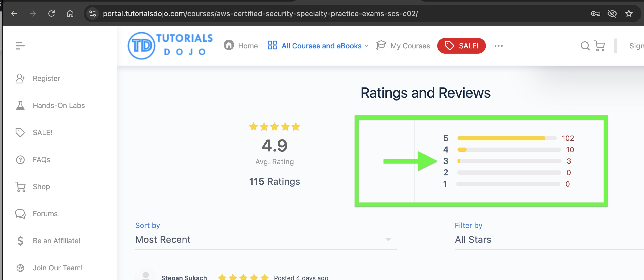Open Hands-On Labs in the sidebar
644x280 pixels.
(x=59, y=105)
